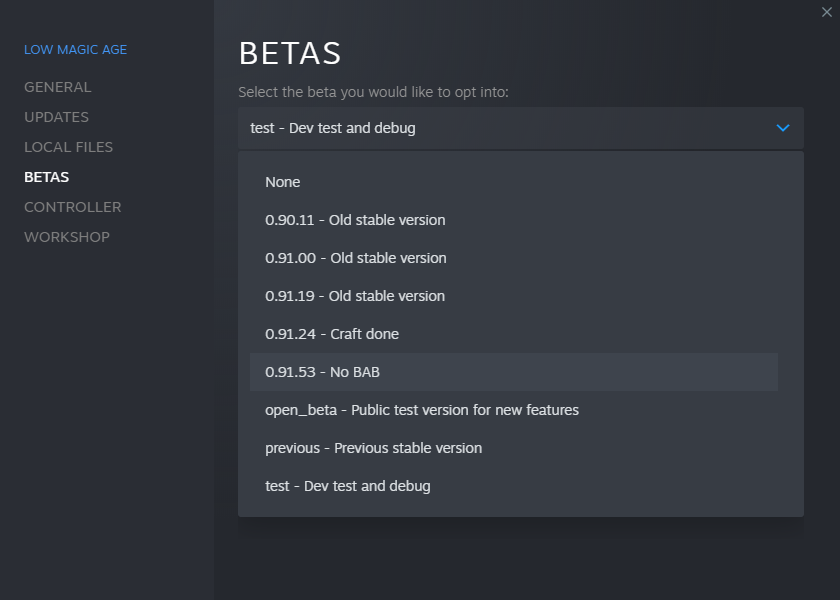Viewport: 840px width, 600px height.
Task: Open the General settings tab
Action: [x=58, y=87]
